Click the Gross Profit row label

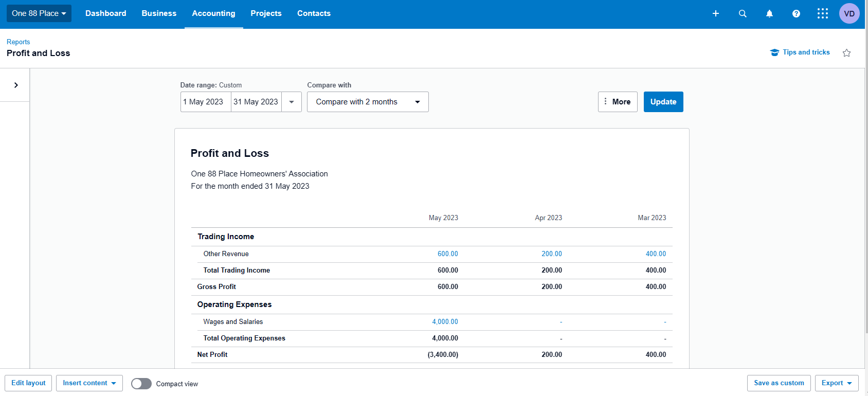click(216, 286)
